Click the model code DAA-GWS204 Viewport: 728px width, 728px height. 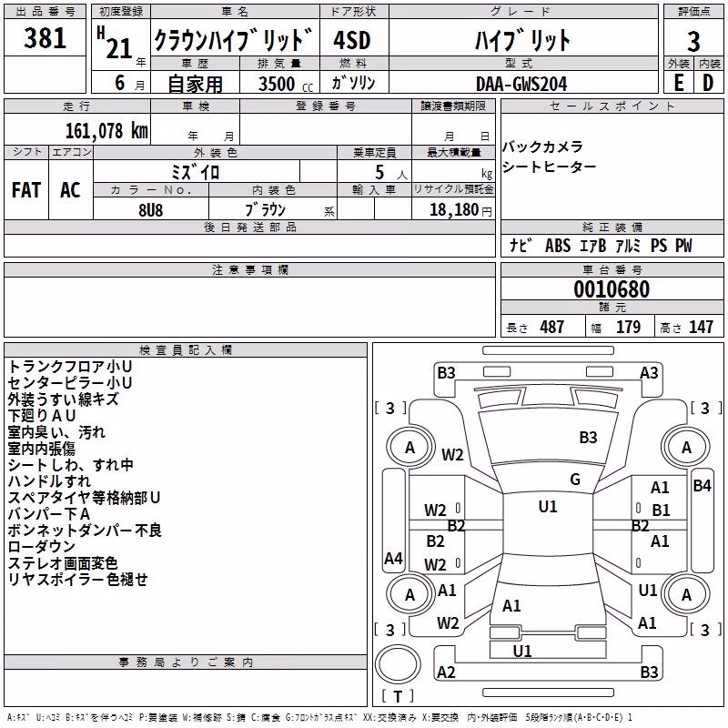click(521, 84)
